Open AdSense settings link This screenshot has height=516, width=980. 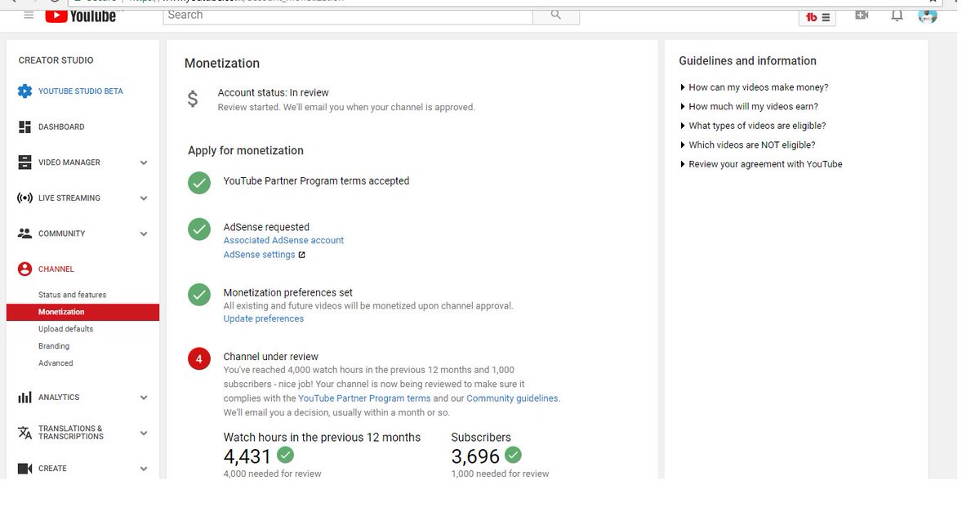coord(259,255)
